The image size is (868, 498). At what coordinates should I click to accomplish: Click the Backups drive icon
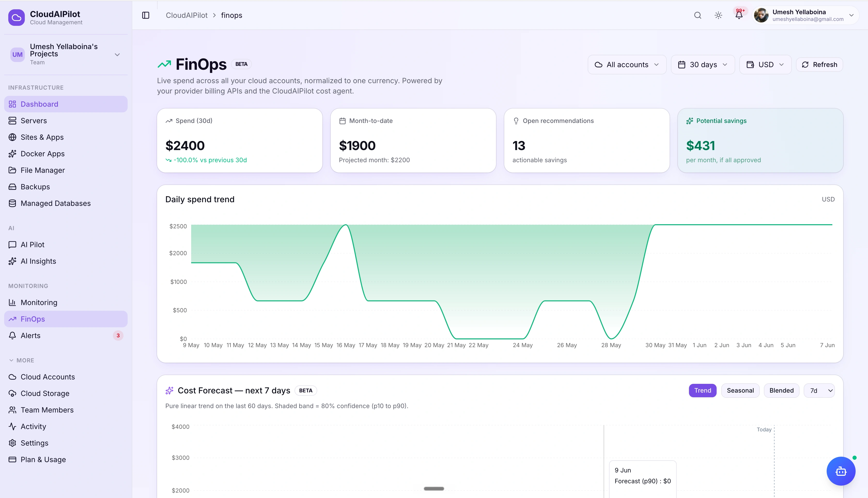12,187
